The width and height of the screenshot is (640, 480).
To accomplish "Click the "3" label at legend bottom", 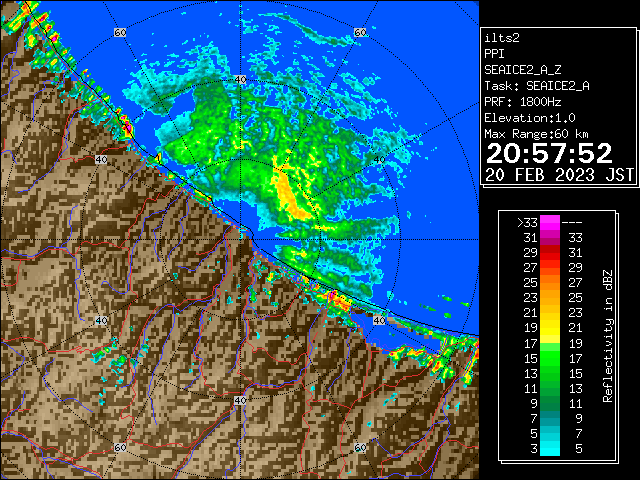I will [534, 449].
